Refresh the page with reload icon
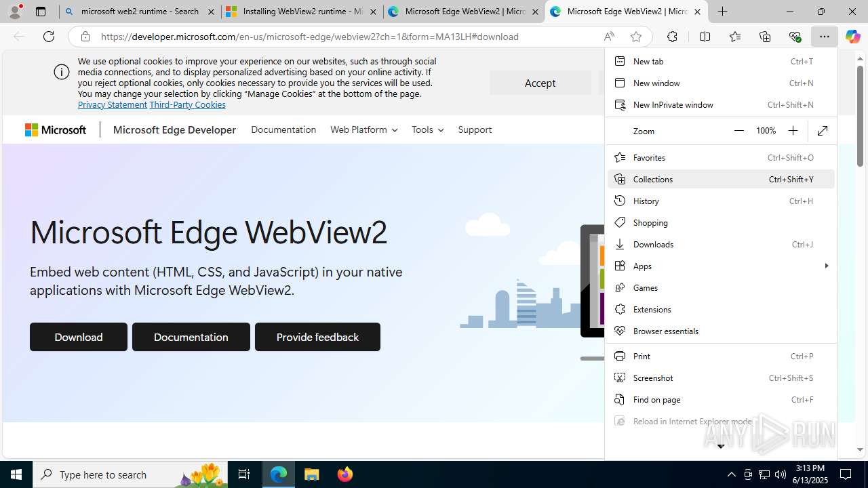Image resolution: width=868 pixels, height=488 pixels. tap(49, 37)
